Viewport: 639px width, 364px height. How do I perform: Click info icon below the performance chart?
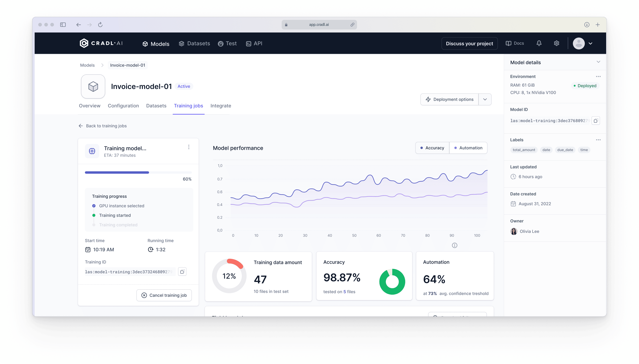click(454, 245)
